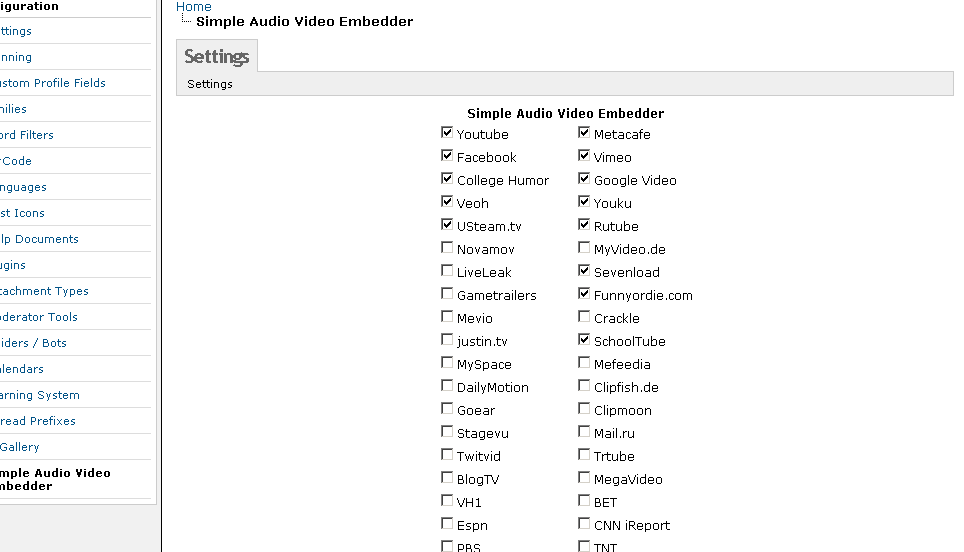The image size is (964, 552).
Task: Open Moderator Tools from sidebar
Action: click(x=40, y=317)
